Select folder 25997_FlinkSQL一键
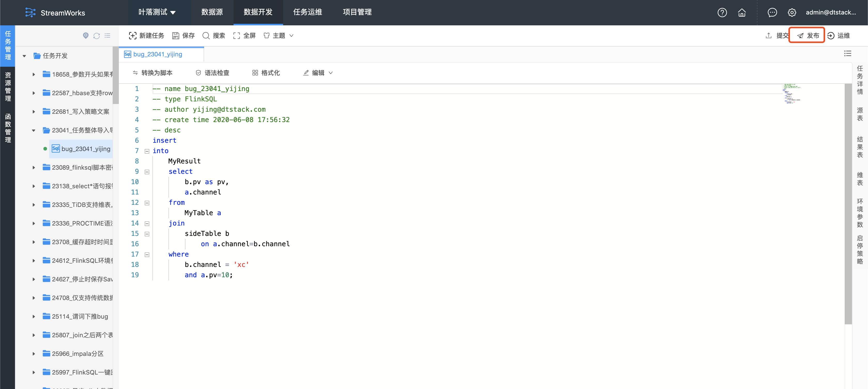Viewport: 868px width, 389px height. click(78, 372)
